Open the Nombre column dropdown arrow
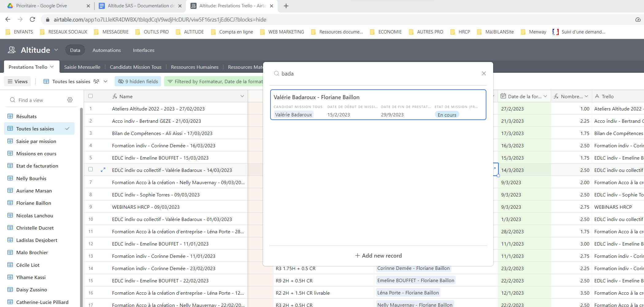This screenshot has width=644, height=307. coord(586,96)
